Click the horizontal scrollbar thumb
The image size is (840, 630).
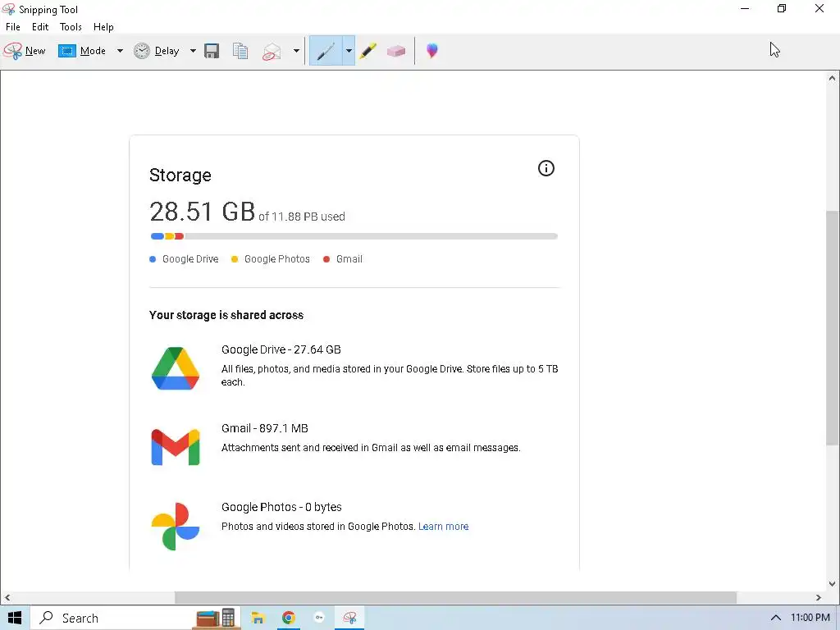click(x=456, y=597)
